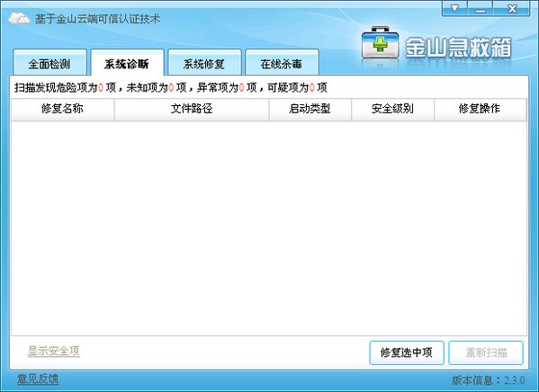Image resolution: width=539 pixels, height=392 pixels.
Task: Click the 文件路径 column header
Action: point(192,110)
